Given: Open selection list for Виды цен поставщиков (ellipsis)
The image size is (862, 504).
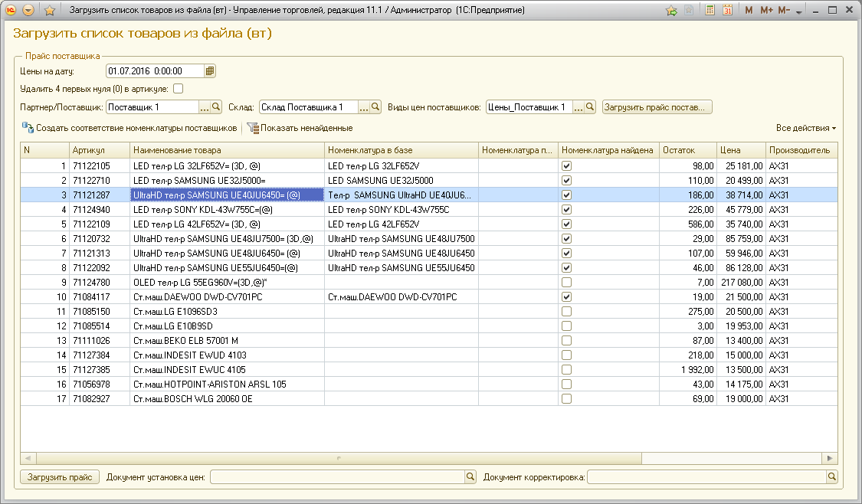Looking at the screenshot, I should [x=578, y=107].
